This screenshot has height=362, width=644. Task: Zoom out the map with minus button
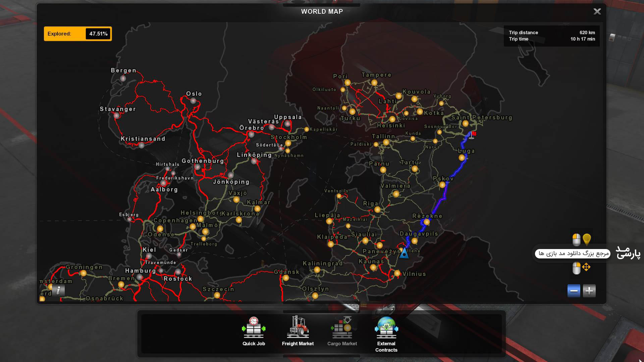pos(574,291)
